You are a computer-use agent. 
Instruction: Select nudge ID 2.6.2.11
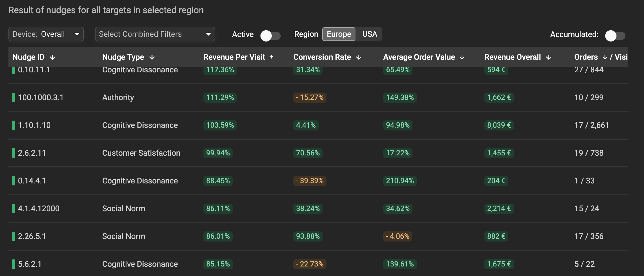tap(32, 153)
